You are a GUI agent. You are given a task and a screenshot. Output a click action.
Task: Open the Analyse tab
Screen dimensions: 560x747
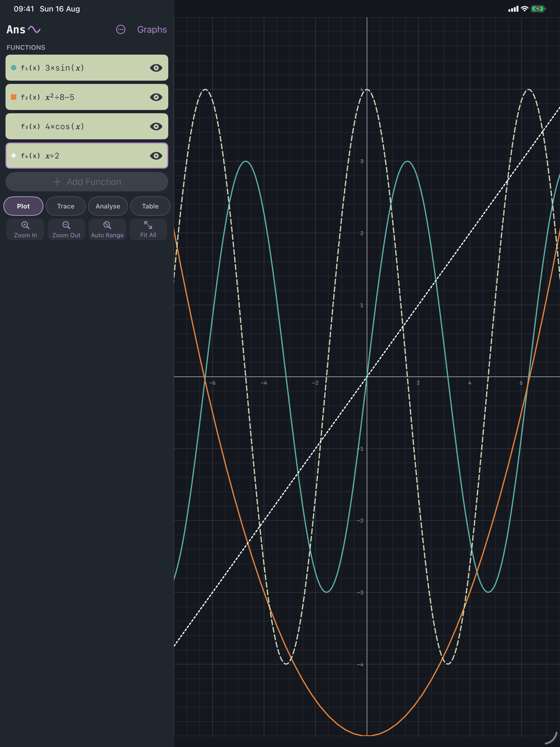[108, 206]
